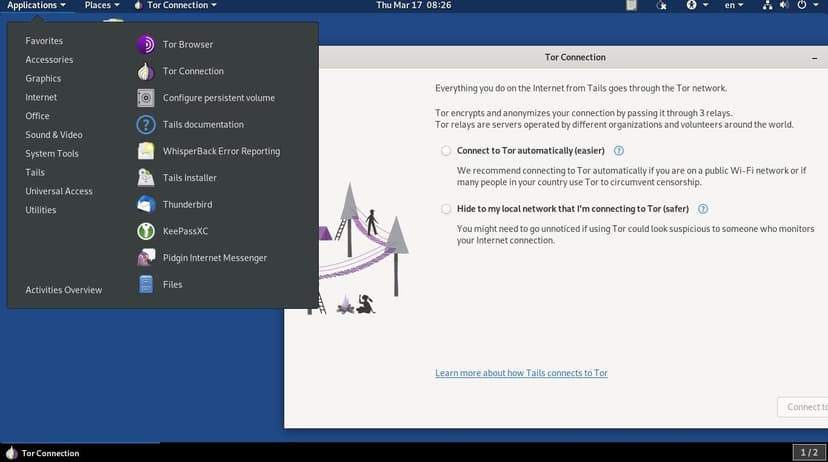The height and width of the screenshot is (462, 828).
Task: Select the Favorites category
Action: point(44,41)
